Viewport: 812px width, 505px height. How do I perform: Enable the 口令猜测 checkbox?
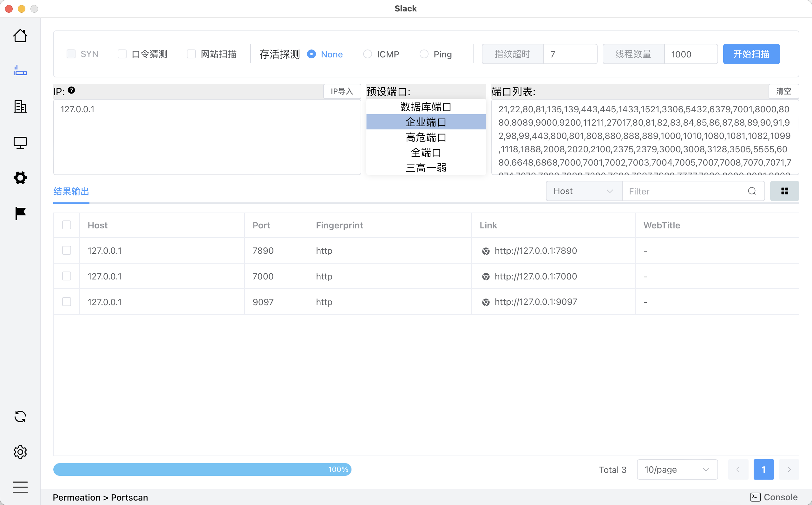click(x=122, y=54)
